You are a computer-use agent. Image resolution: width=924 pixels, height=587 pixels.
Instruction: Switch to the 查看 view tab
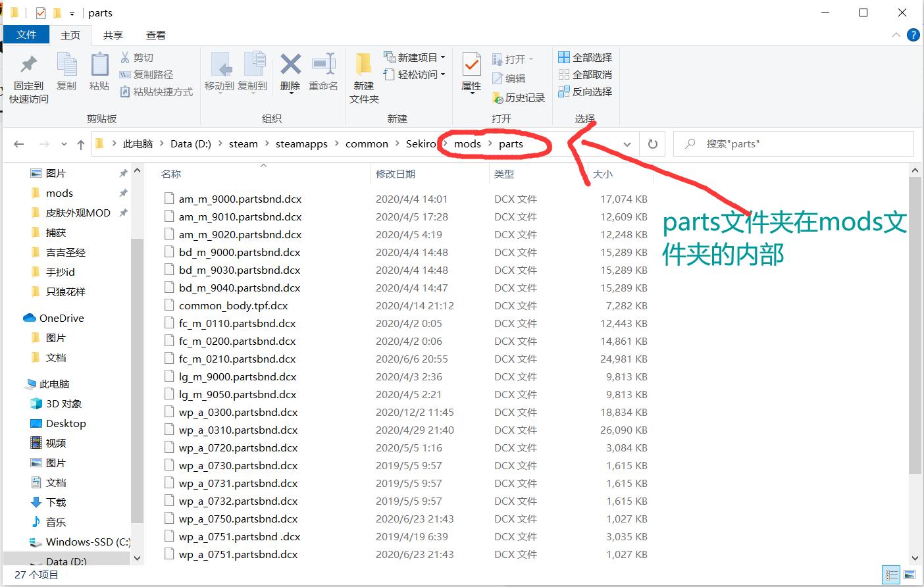coord(156,36)
